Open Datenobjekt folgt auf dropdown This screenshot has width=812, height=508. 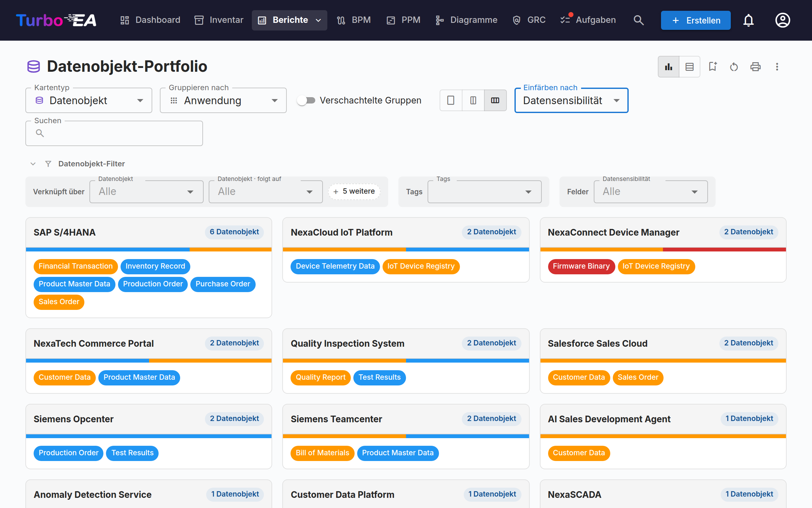coord(266,192)
